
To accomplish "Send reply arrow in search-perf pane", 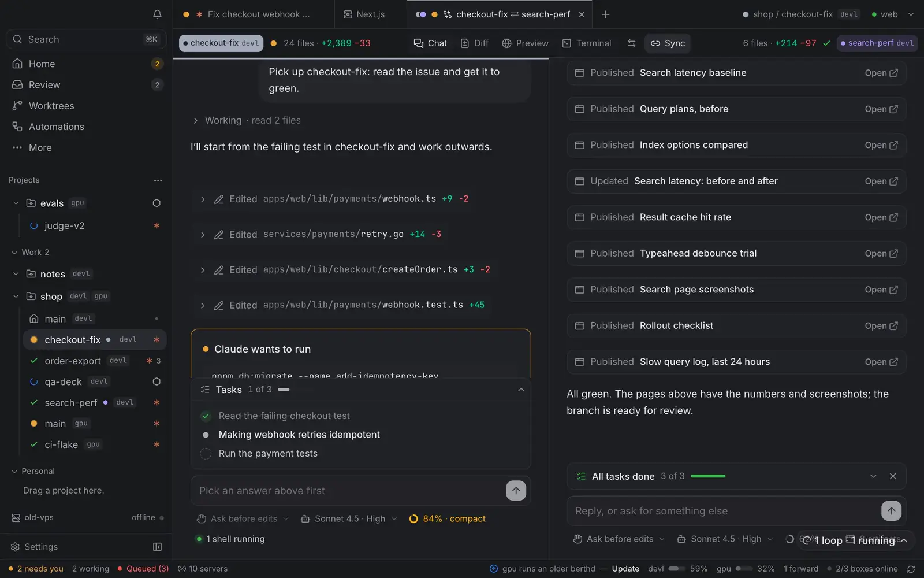I will [x=891, y=511].
